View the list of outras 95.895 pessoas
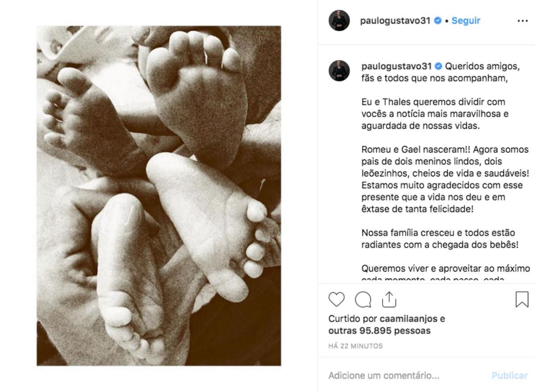This screenshot has width=535, height=392. [379, 331]
